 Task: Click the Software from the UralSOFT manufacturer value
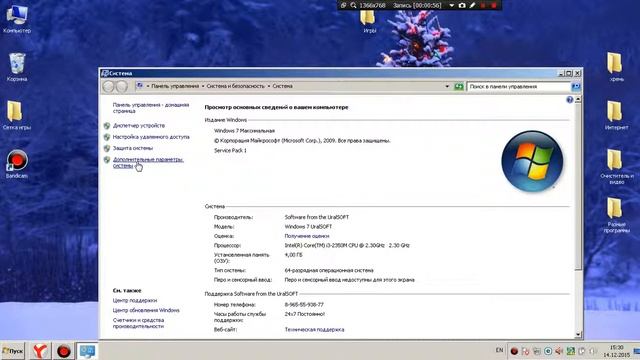pyautogui.click(x=317, y=217)
